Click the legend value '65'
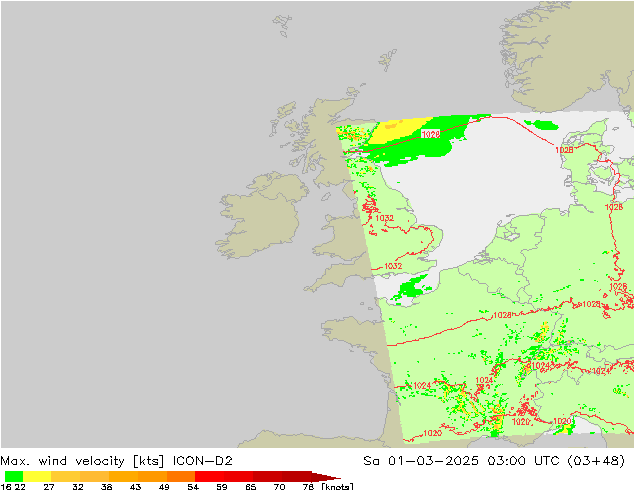 tap(251, 486)
